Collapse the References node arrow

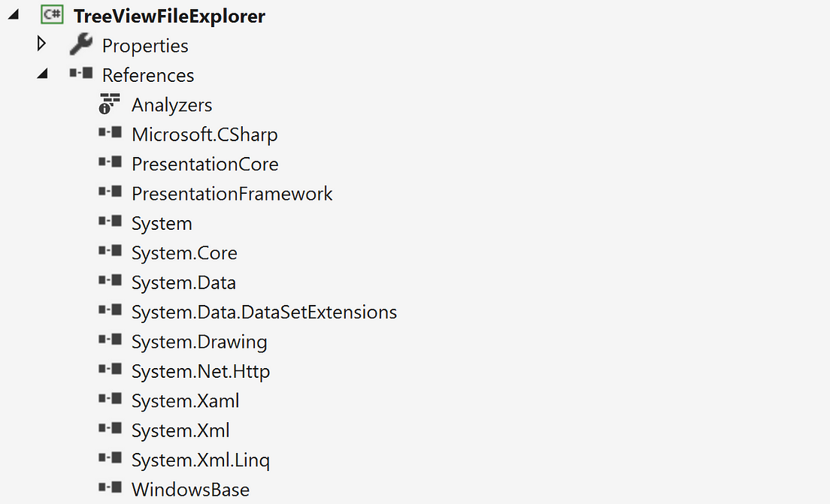pyautogui.click(x=42, y=74)
